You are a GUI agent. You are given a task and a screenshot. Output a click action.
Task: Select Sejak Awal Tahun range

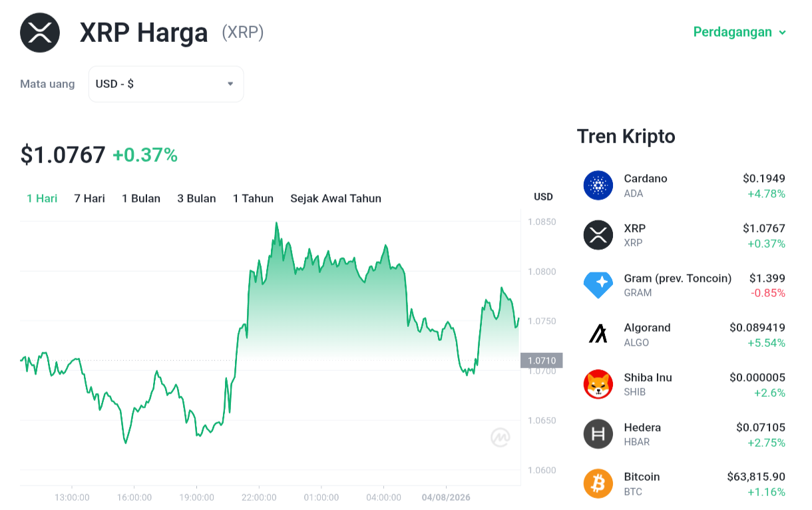(x=335, y=198)
